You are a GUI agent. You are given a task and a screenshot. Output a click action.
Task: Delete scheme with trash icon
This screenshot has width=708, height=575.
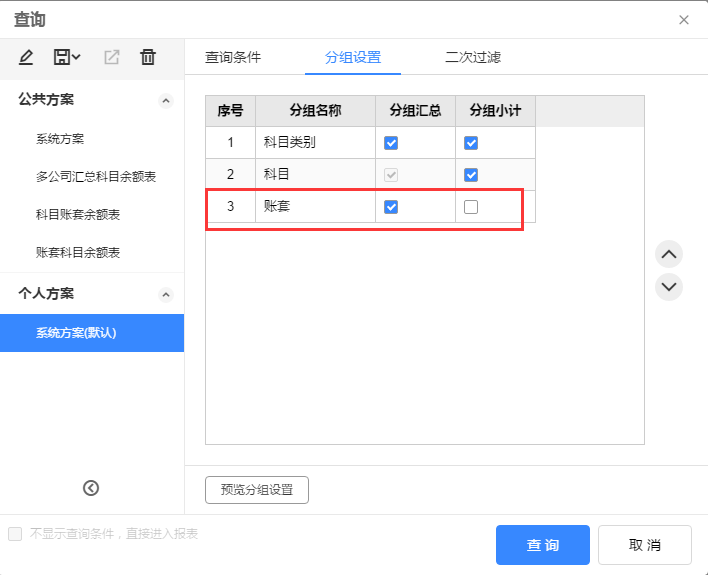click(x=148, y=58)
